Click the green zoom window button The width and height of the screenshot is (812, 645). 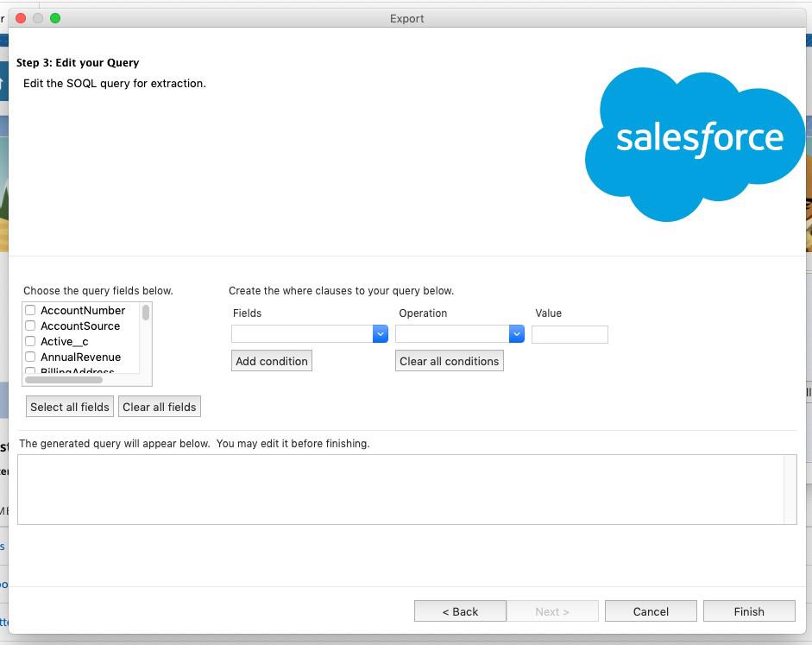55,18
